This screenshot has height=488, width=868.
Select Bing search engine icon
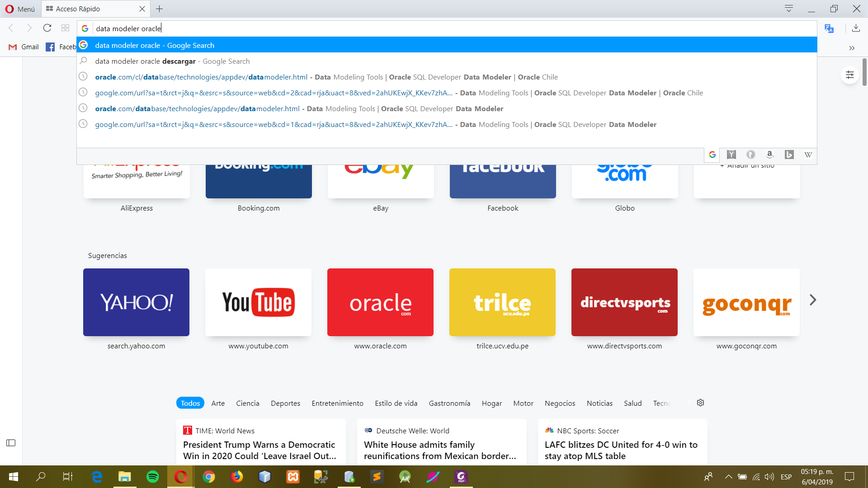click(789, 155)
